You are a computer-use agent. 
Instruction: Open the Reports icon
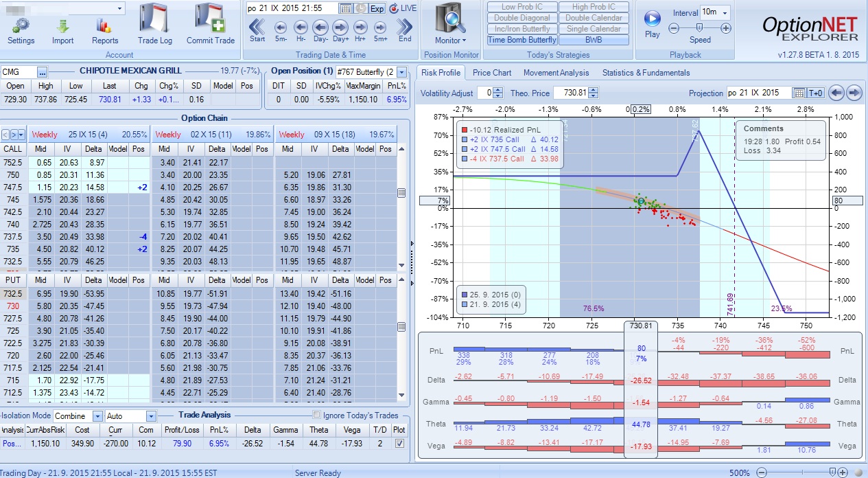point(105,31)
